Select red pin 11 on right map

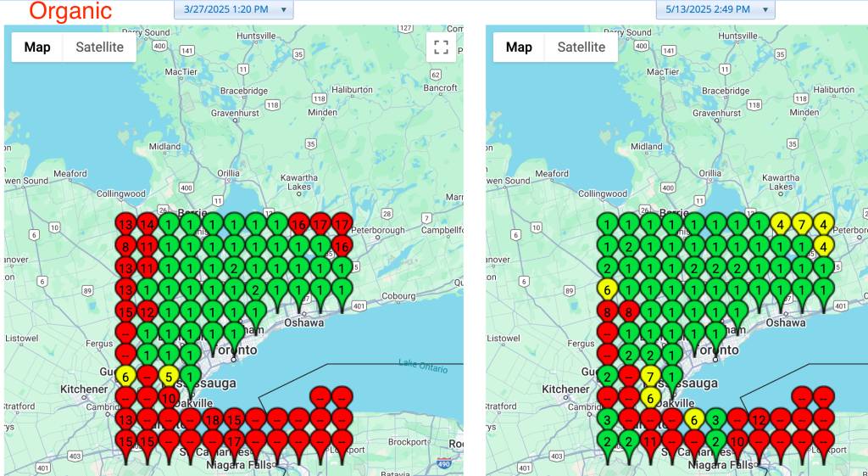coord(650,441)
